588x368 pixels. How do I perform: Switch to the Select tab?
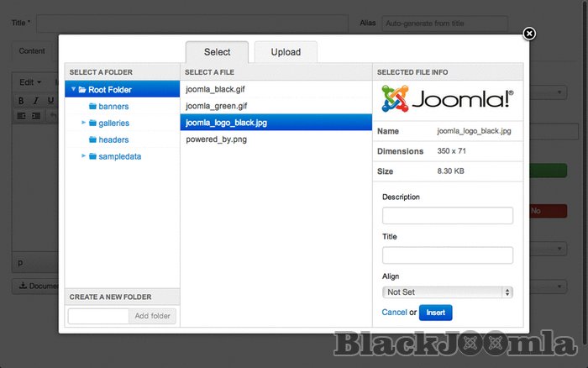tap(217, 52)
